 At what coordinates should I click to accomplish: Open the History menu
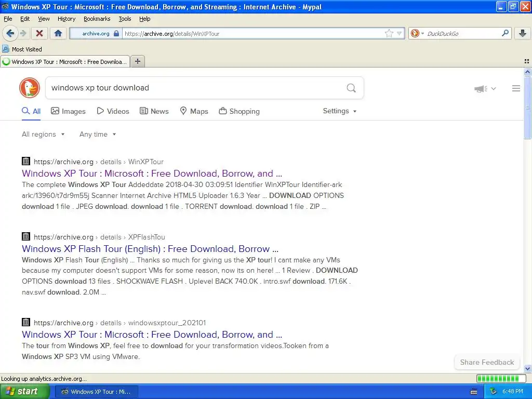point(66,19)
